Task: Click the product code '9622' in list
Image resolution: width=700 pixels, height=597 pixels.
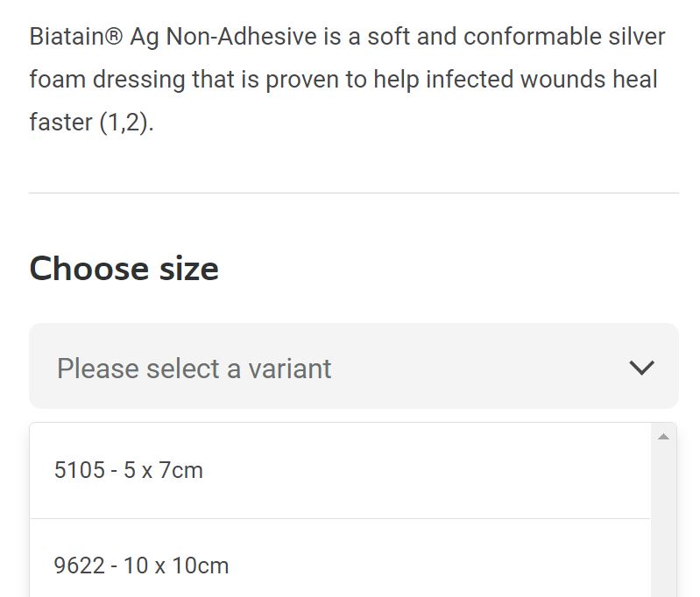Action: coord(79,565)
